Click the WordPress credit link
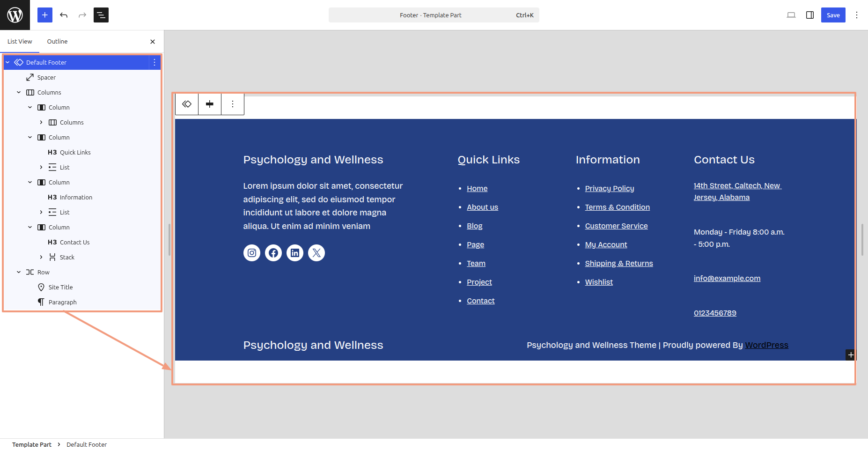Screen dimensions: 868x450 tap(766, 345)
